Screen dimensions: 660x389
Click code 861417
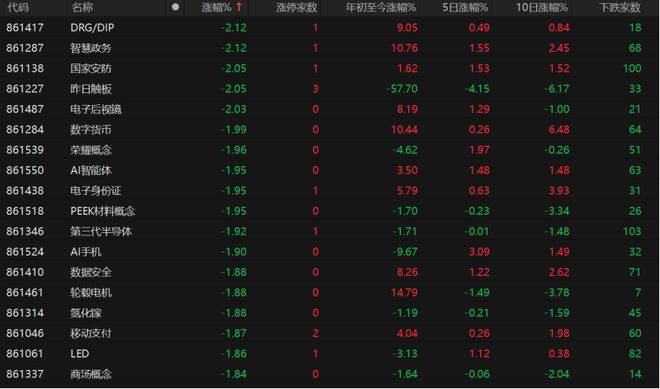[x=25, y=28]
